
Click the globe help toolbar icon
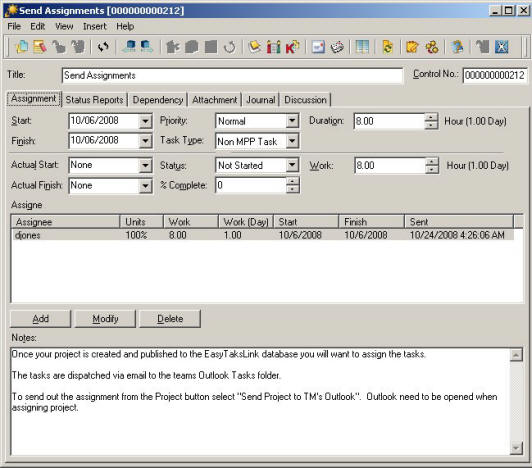tap(457, 47)
